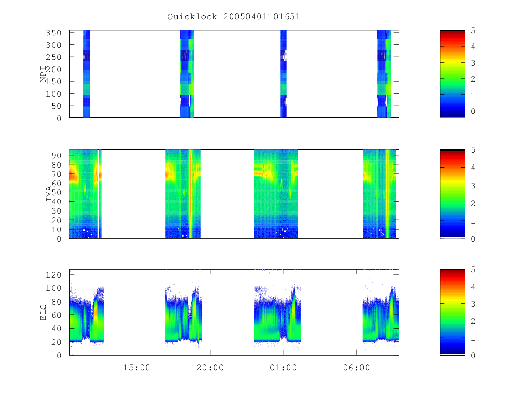Click the NPI panel color scale bar
The width and height of the screenshot is (532, 399).
[x=452, y=74]
